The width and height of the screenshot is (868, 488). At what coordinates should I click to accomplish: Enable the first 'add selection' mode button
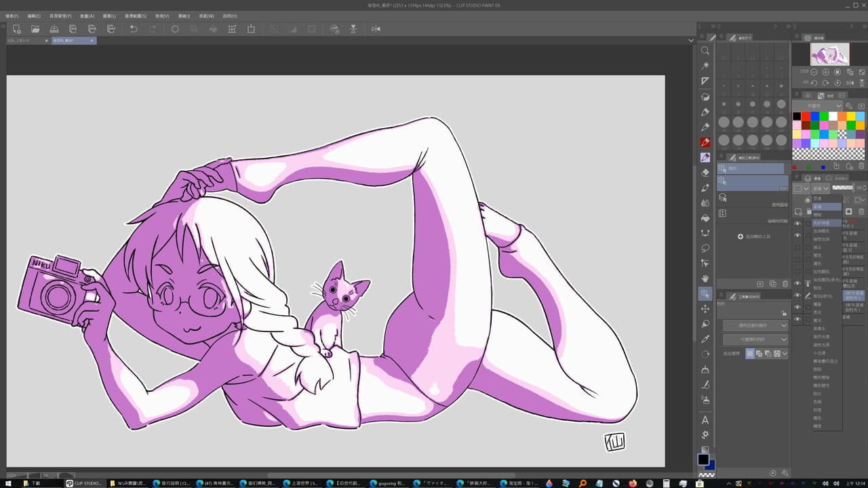[749, 353]
